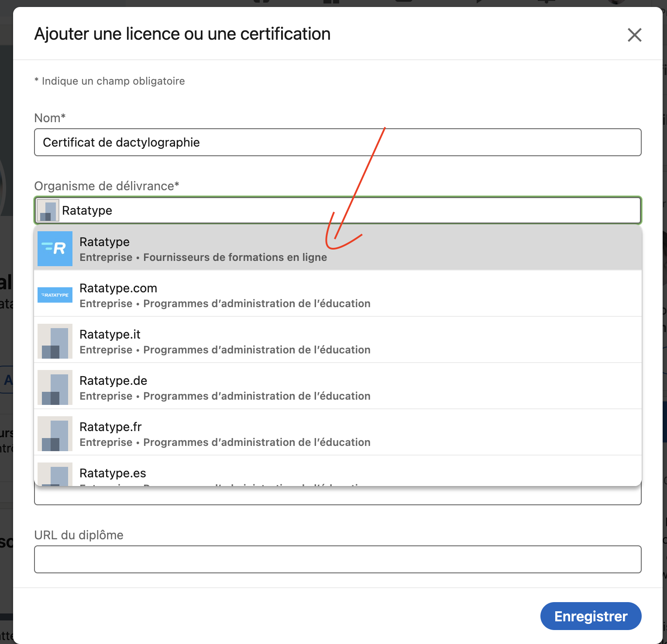This screenshot has height=644, width=667.
Task: Click the placeholder logo for Ratatype.de
Action: [55, 387]
